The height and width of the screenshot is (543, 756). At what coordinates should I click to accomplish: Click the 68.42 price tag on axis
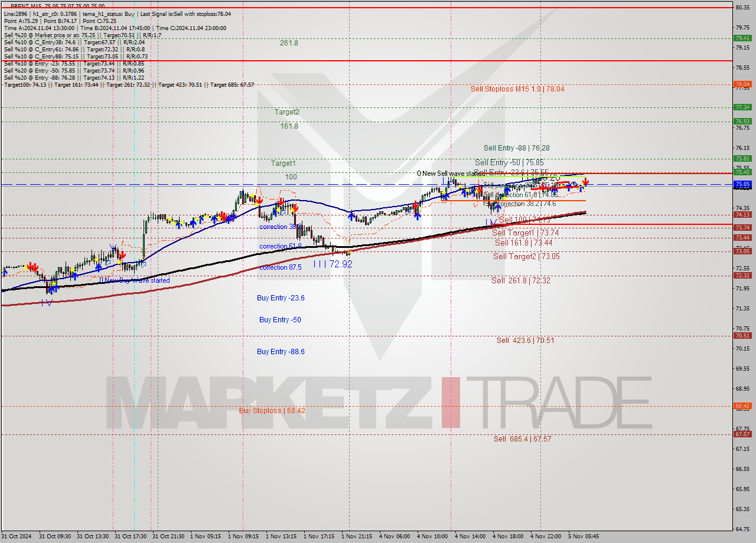tap(742, 405)
